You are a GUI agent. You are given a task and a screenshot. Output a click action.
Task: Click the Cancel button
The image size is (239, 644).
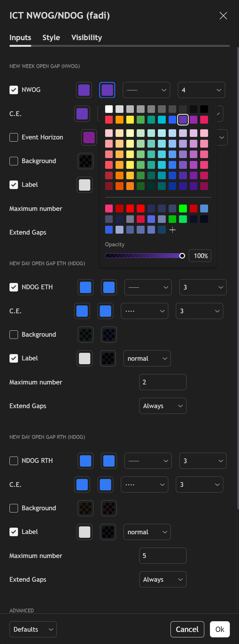pyautogui.click(x=187, y=629)
